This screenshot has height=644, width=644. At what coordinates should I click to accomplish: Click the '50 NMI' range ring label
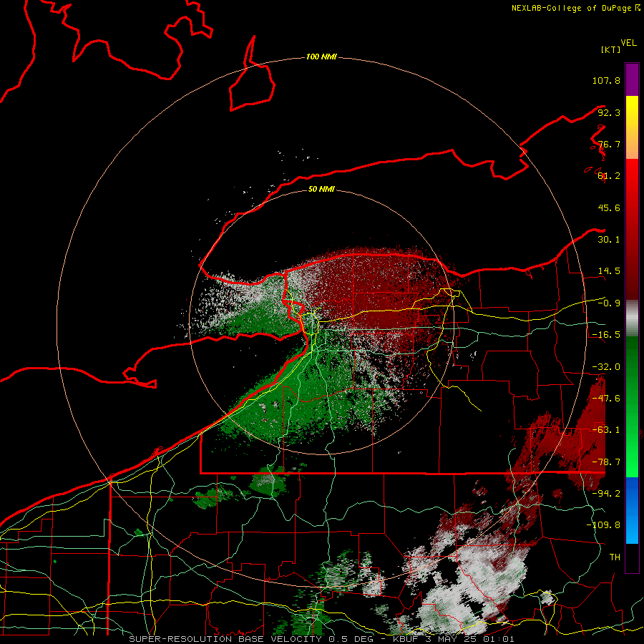[321, 189]
